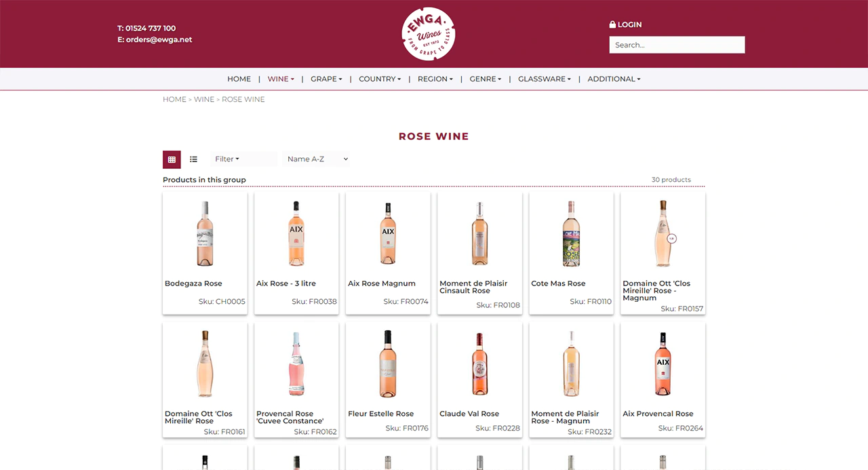Go to HOME in navigation bar
Screen dimensions: 868x470
coord(239,79)
